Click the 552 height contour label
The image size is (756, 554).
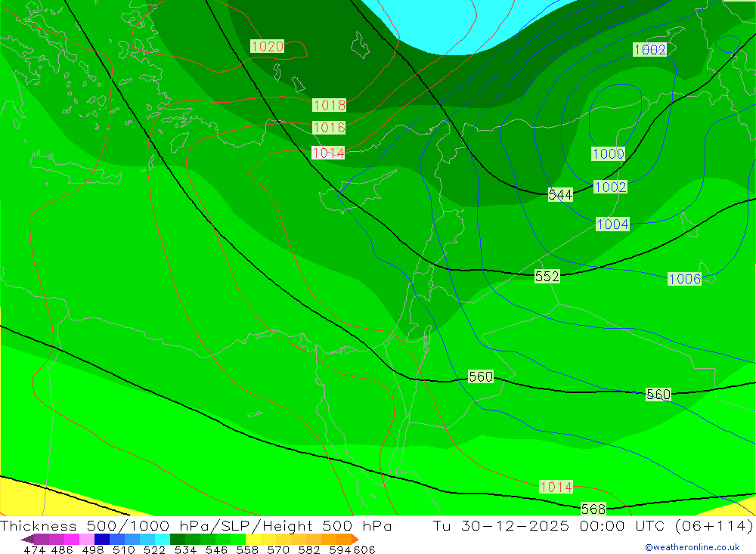[x=547, y=277]
